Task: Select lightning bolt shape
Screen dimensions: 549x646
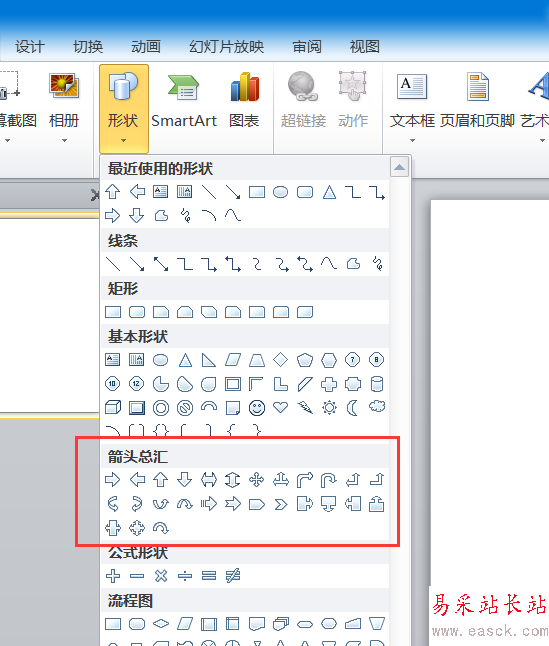Action: 305,408
